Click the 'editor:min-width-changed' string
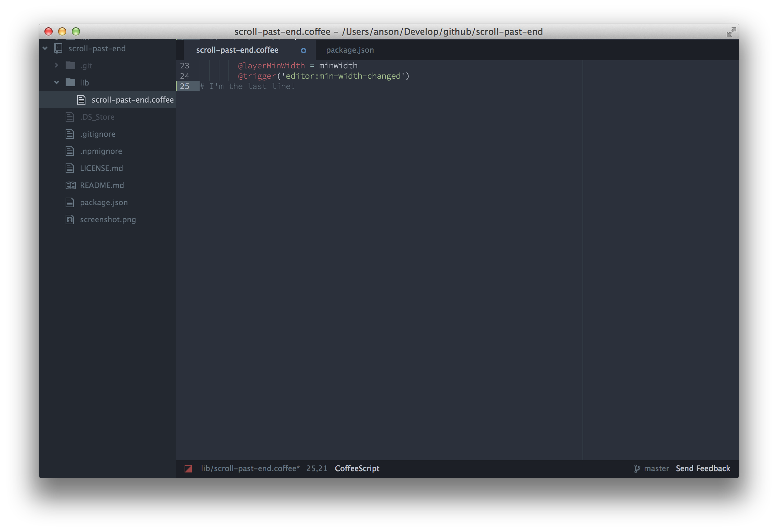 tap(343, 76)
